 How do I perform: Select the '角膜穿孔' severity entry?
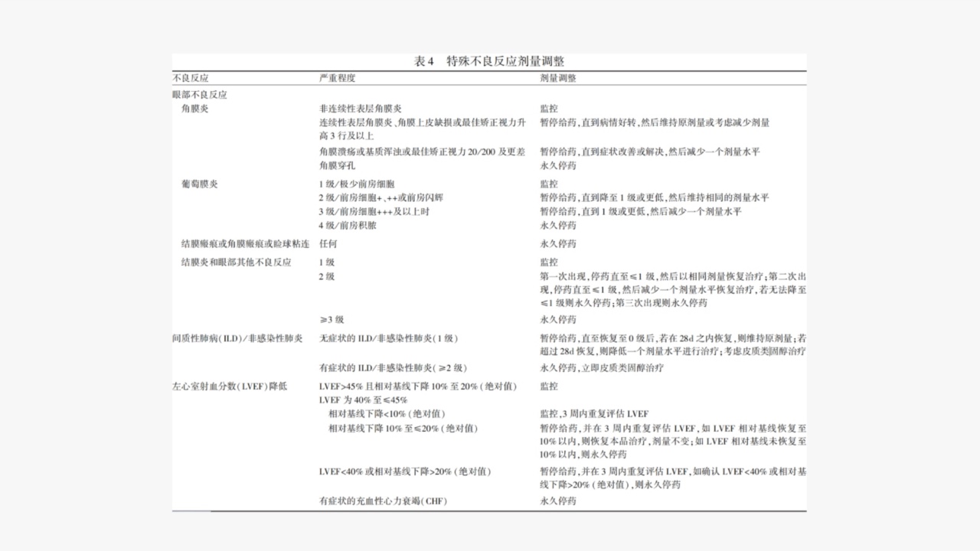[x=338, y=165]
